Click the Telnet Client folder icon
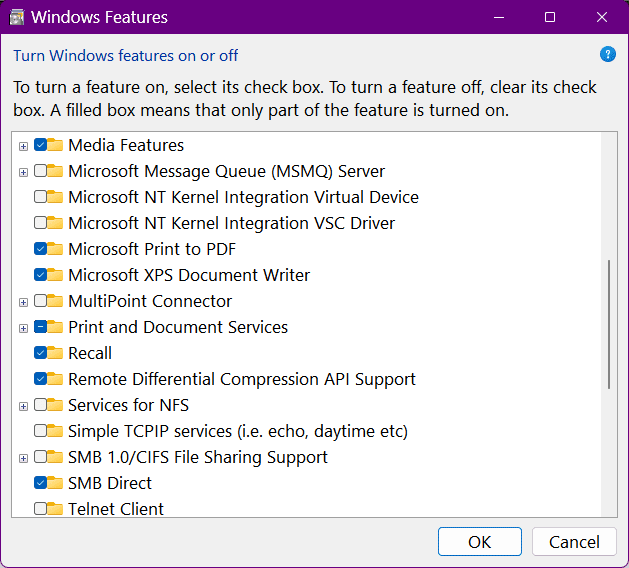Viewport: 629px width, 568px height. 55,509
